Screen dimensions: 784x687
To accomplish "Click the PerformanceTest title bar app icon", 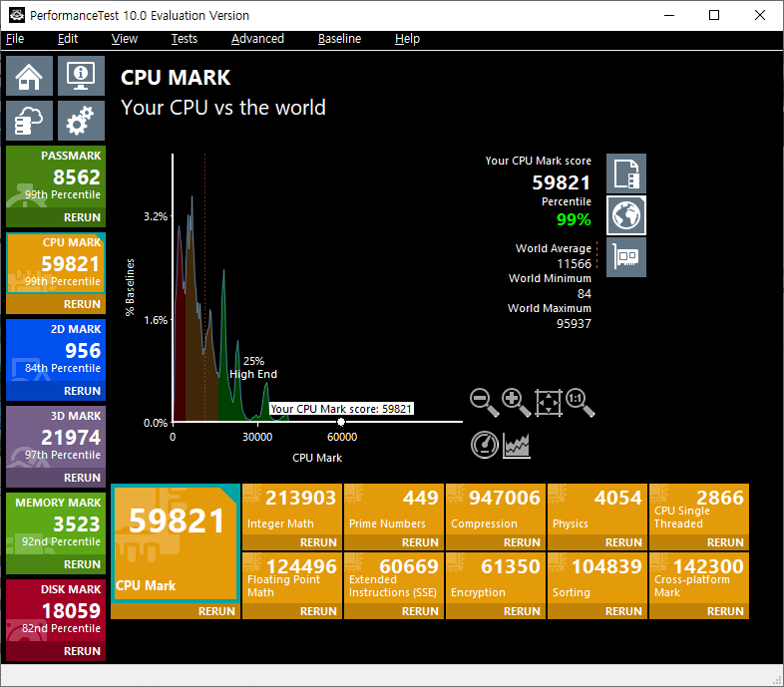I will pyautogui.click(x=17, y=15).
